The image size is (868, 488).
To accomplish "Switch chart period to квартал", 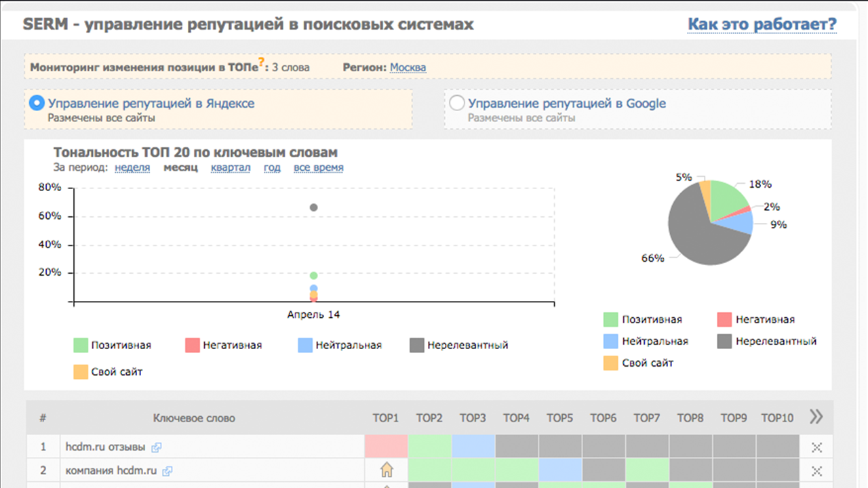I will click(231, 167).
